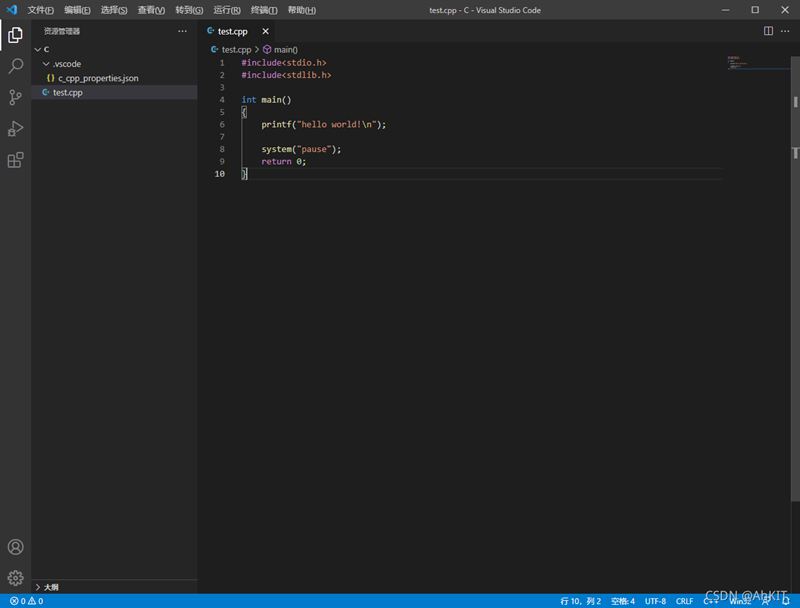This screenshot has width=800, height=608.
Task: Open the Search view in activity bar
Action: pos(15,66)
